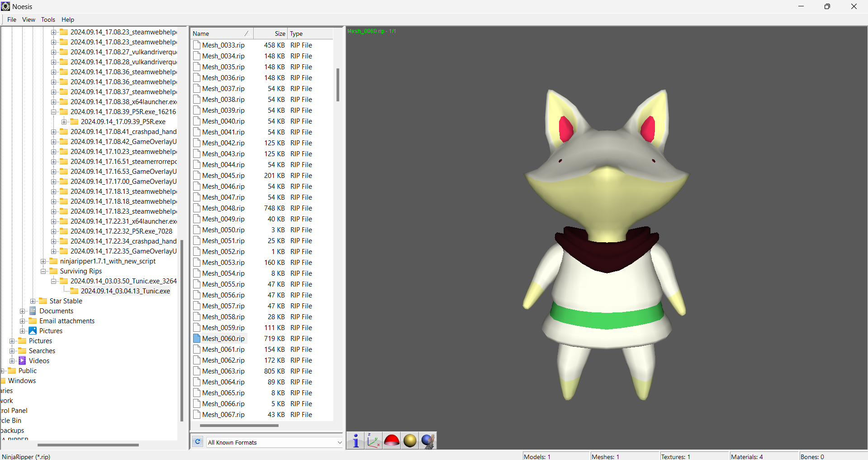Viewport: 868px width, 460px height.
Task: Click the folder icon of ninjaripper1.7.1_with_new_script
Action: pos(53,261)
